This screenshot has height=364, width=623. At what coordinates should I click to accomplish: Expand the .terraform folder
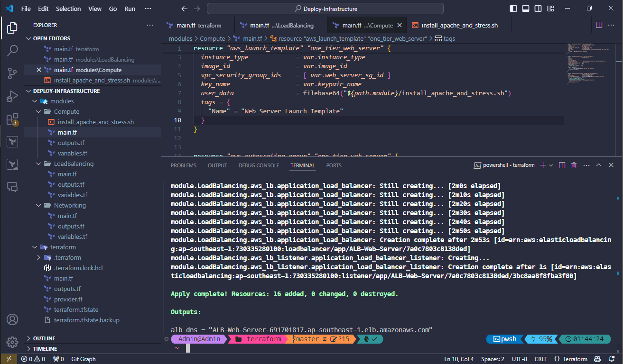pyautogui.click(x=93, y=257)
